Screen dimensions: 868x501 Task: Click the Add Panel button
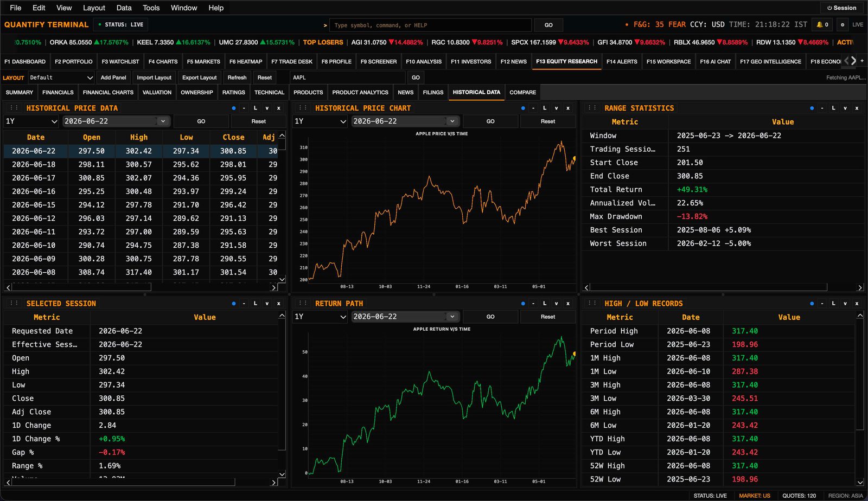coord(113,78)
